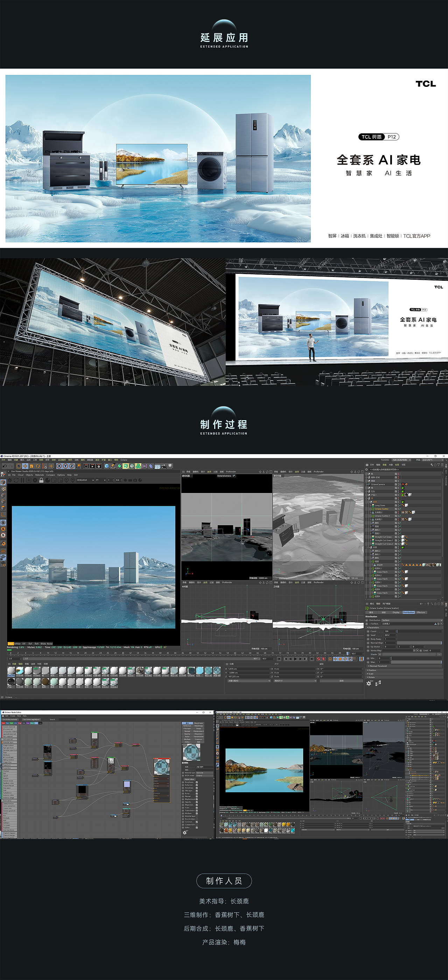Viewport: 448px width, 980px height.
Task: Click the R render region icon in Live Viewer
Action: [29, 480]
